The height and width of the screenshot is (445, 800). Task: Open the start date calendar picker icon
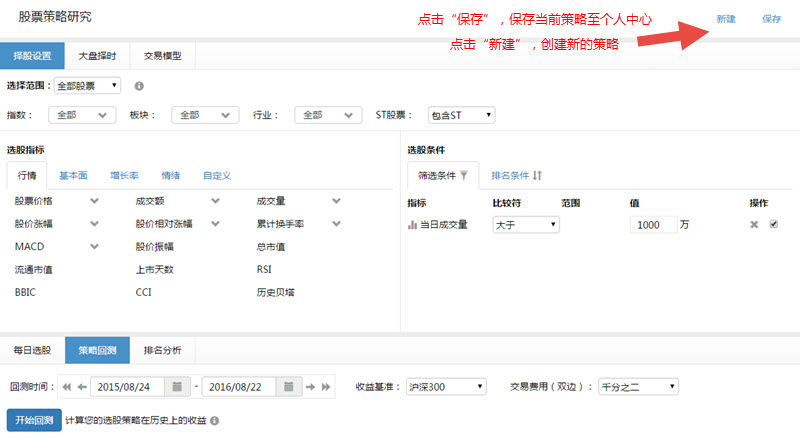pos(176,386)
